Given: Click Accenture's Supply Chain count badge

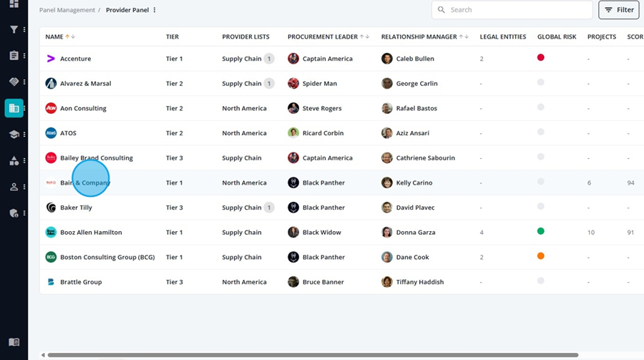Looking at the screenshot, I should pos(269,59).
